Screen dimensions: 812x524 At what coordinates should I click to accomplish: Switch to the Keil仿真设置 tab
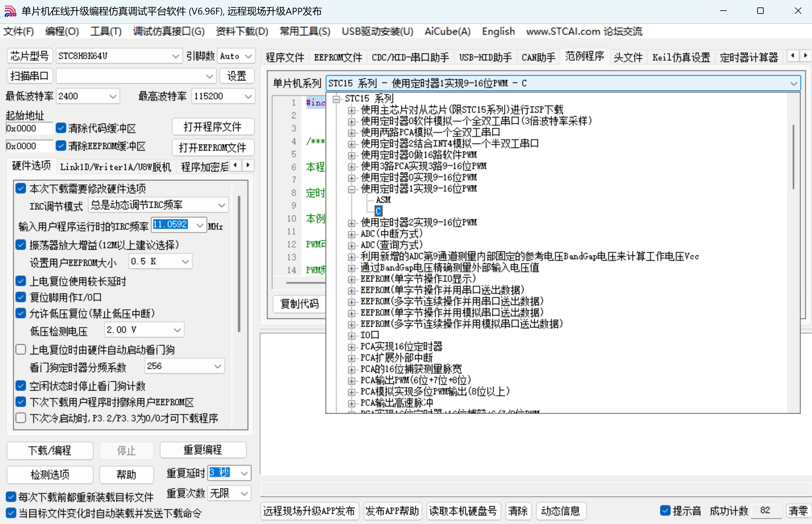(681, 57)
